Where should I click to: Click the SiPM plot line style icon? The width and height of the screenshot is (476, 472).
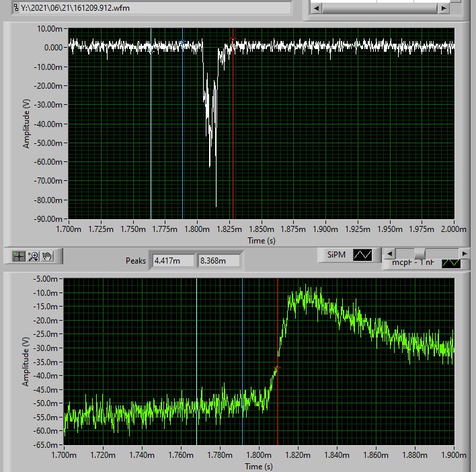(363, 255)
